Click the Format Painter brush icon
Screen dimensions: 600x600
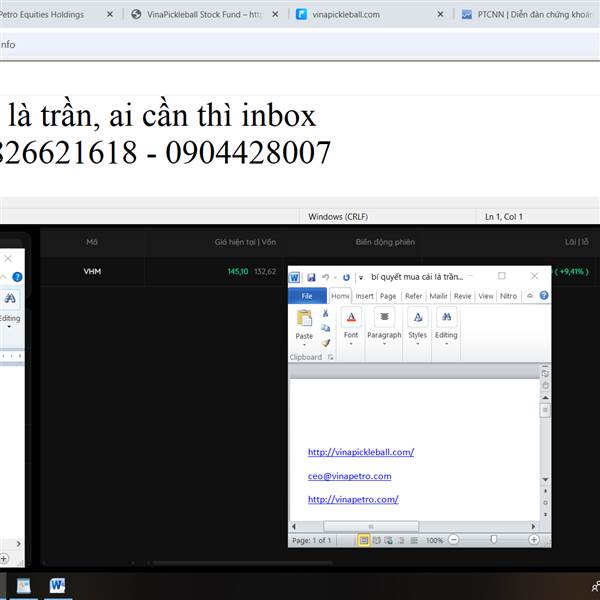coord(326,343)
